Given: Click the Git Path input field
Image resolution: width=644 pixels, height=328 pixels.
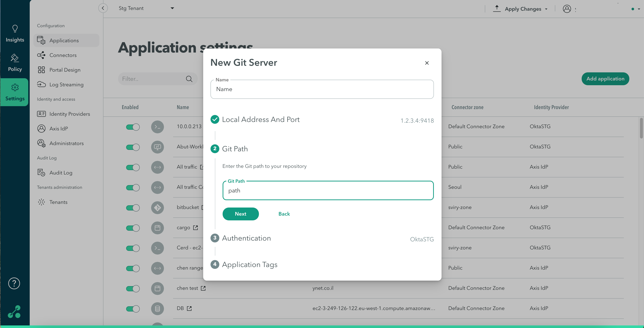Looking at the screenshot, I should pyautogui.click(x=328, y=190).
